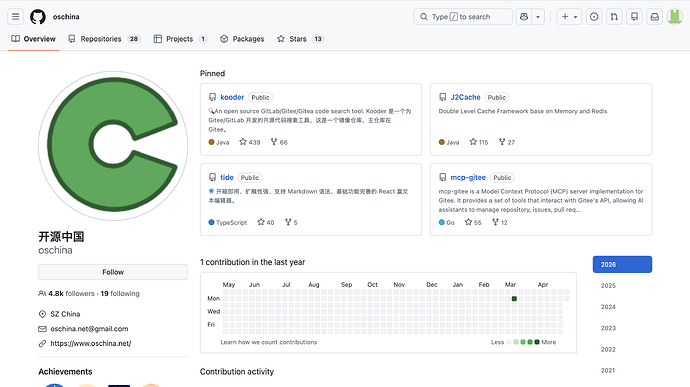Open the issues icon in header
The width and height of the screenshot is (690, 387).
[x=594, y=17]
